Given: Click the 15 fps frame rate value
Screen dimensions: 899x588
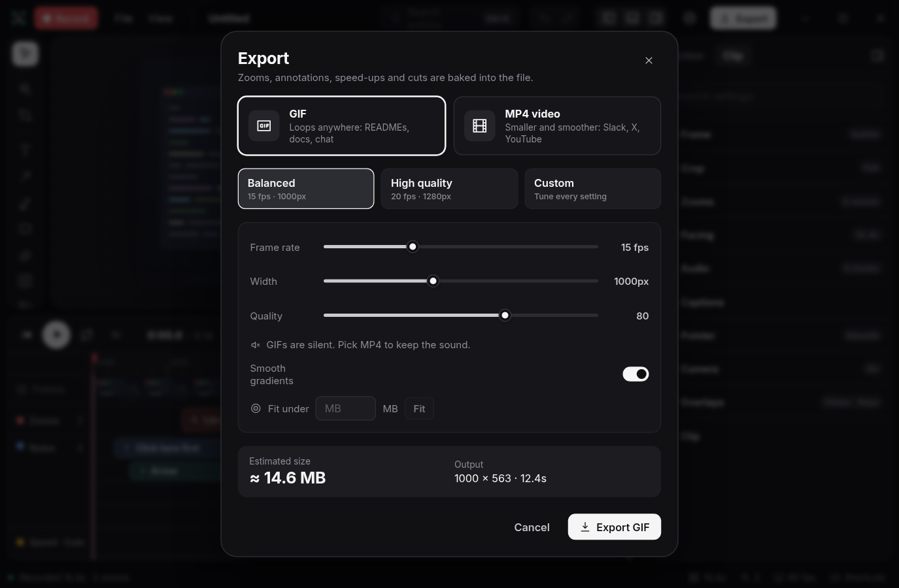Looking at the screenshot, I should tap(635, 248).
